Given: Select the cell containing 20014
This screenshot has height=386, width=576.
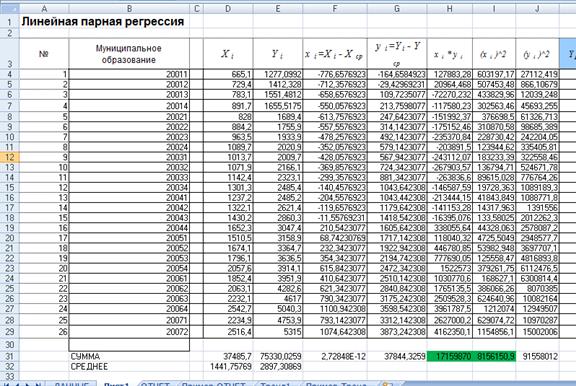Looking at the screenshot, I should (x=129, y=106).
